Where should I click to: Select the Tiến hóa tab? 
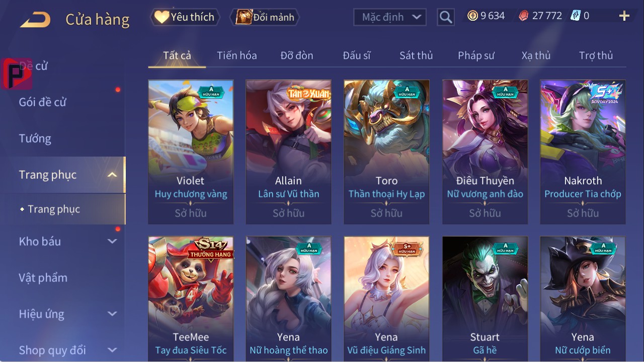pyautogui.click(x=237, y=55)
